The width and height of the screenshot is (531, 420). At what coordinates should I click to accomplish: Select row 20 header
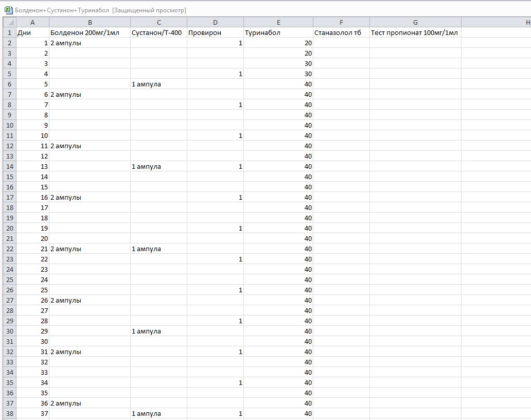click(9, 228)
